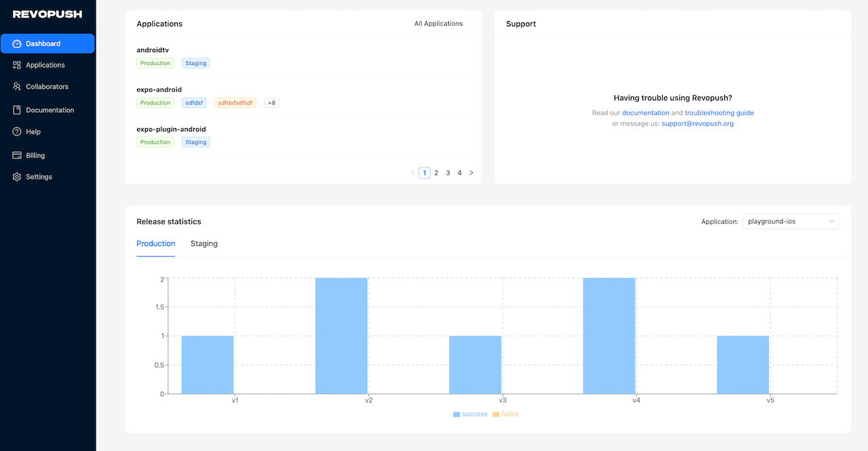The width and height of the screenshot is (868, 451).
Task: Open page 3 of applications pagination
Action: click(x=448, y=172)
